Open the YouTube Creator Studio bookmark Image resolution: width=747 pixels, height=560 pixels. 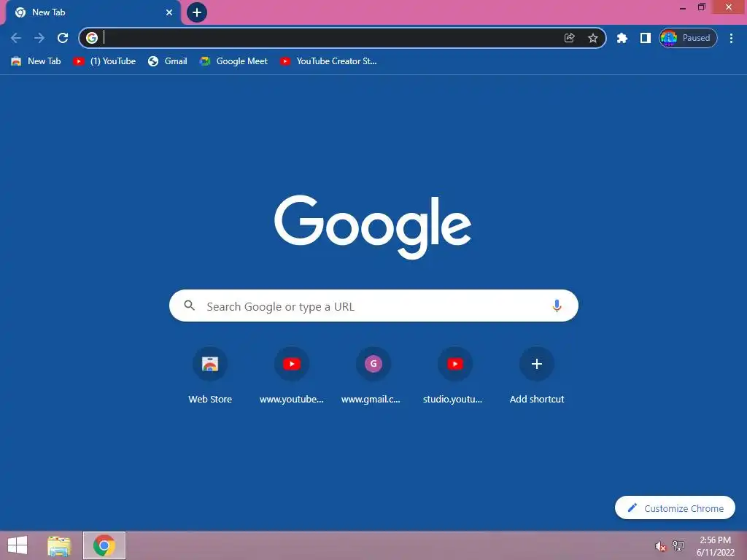(328, 61)
